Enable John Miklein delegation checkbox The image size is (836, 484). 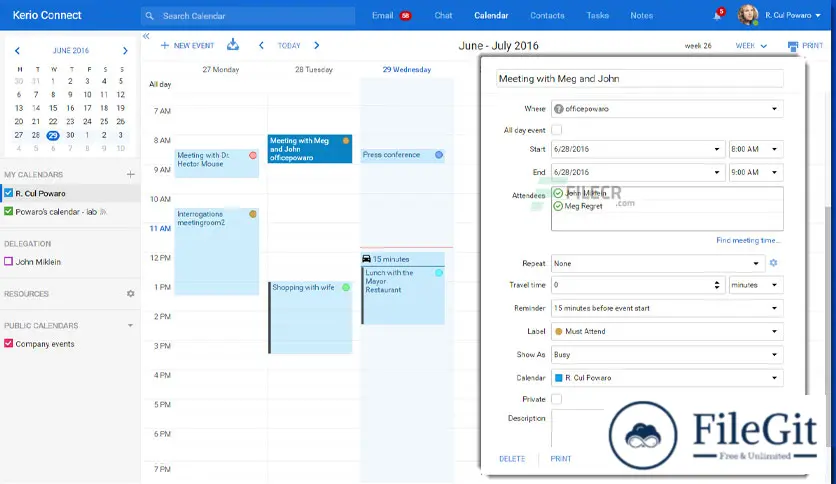9,261
